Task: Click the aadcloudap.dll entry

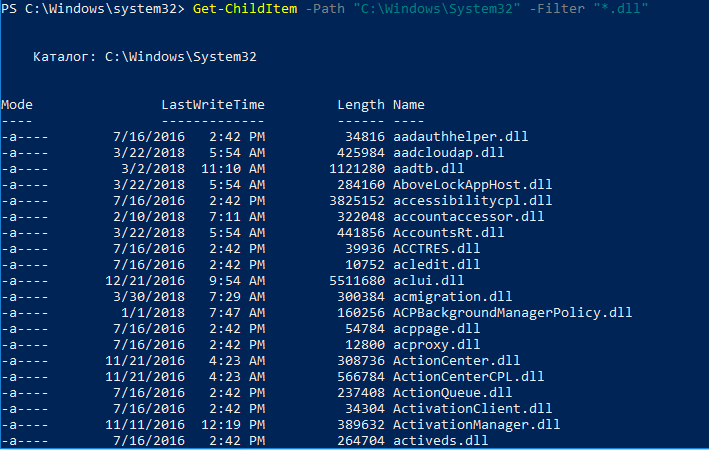Action: click(x=448, y=153)
